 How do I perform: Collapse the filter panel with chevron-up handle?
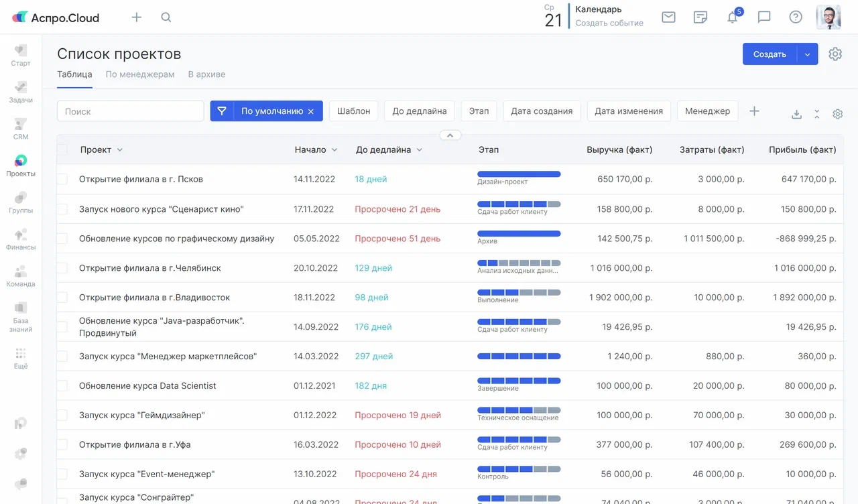pos(450,135)
